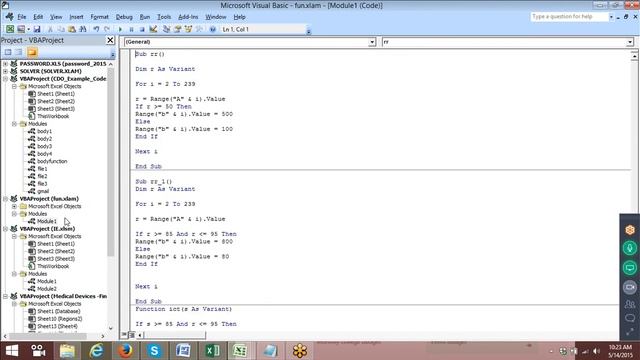Click the Copy icon in the toolbar
The width and height of the screenshot is (640, 360).
point(61,29)
